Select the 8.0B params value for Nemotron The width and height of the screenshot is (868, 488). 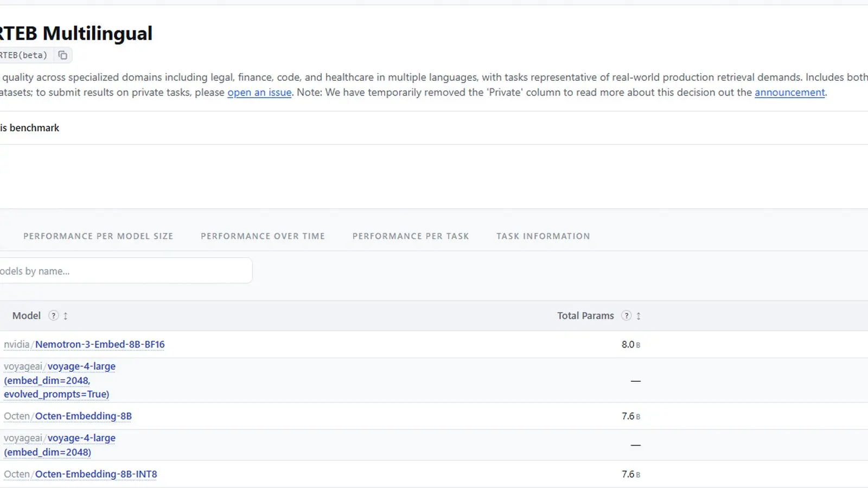point(631,345)
